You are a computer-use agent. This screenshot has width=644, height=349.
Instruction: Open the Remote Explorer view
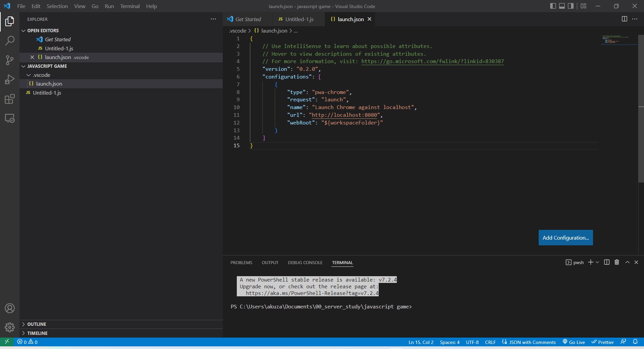[x=10, y=118]
